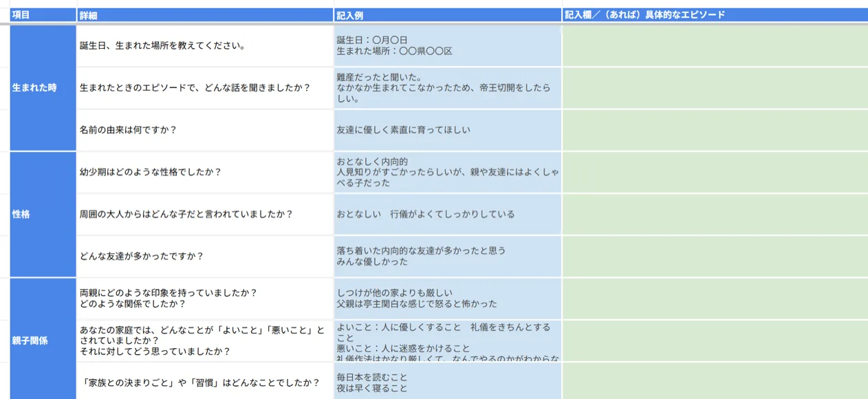The image size is (868, 399).
Task: Click the question about 周囲の大人
Action: tap(205, 215)
